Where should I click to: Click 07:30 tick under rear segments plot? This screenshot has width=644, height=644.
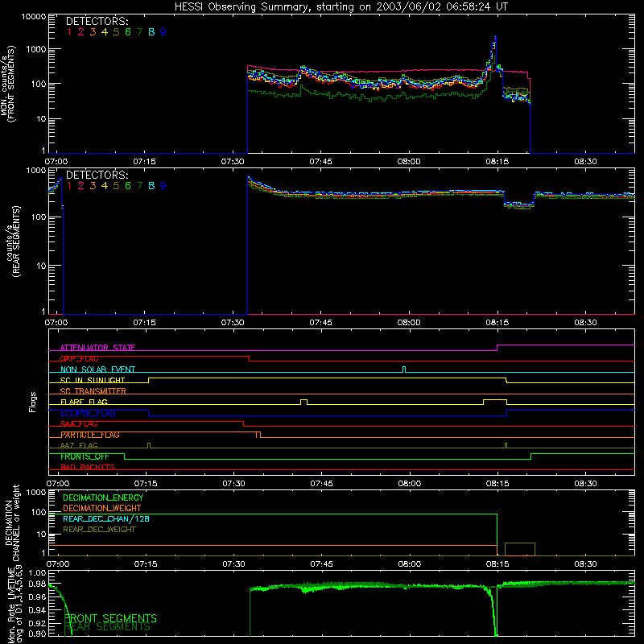[233, 323]
